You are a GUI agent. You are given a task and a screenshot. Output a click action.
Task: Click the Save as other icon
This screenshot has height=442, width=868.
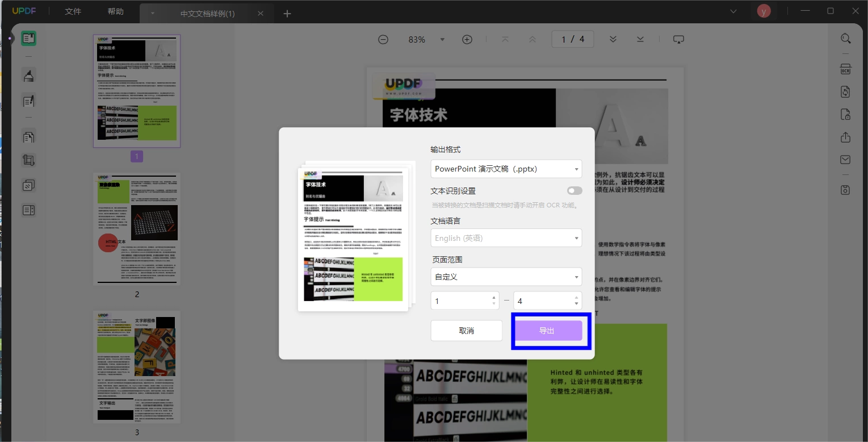pos(846,190)
